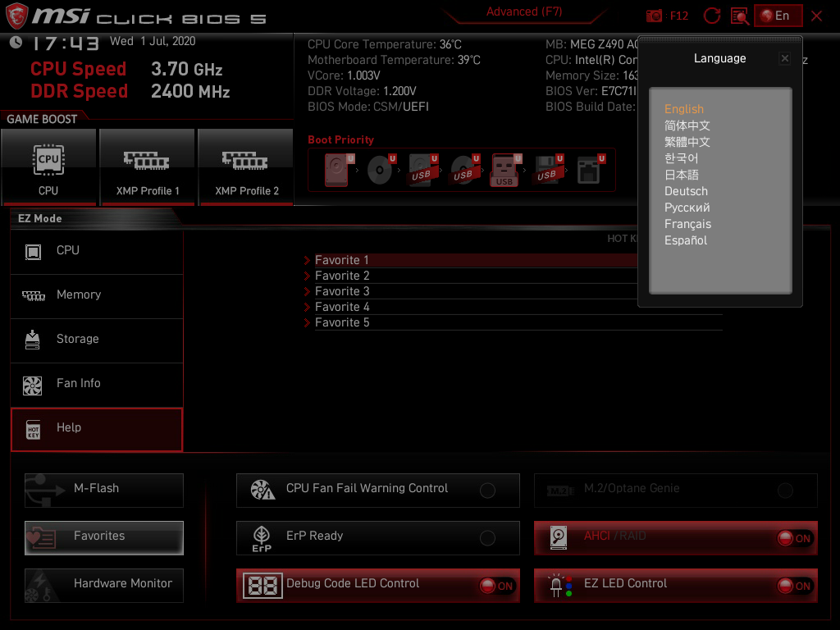
Task: Enable XMP Profile 2
Action: (246, 167)
